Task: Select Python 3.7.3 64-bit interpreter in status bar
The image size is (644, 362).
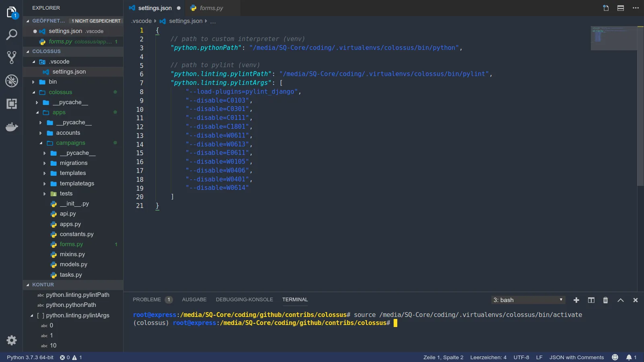Action: 30,357
